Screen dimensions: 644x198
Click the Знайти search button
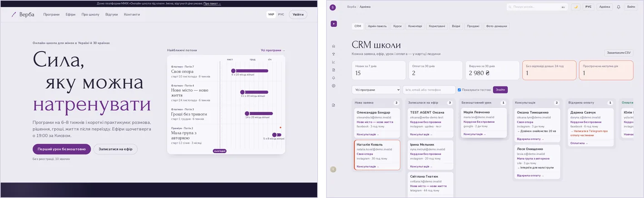click(500, 90)
